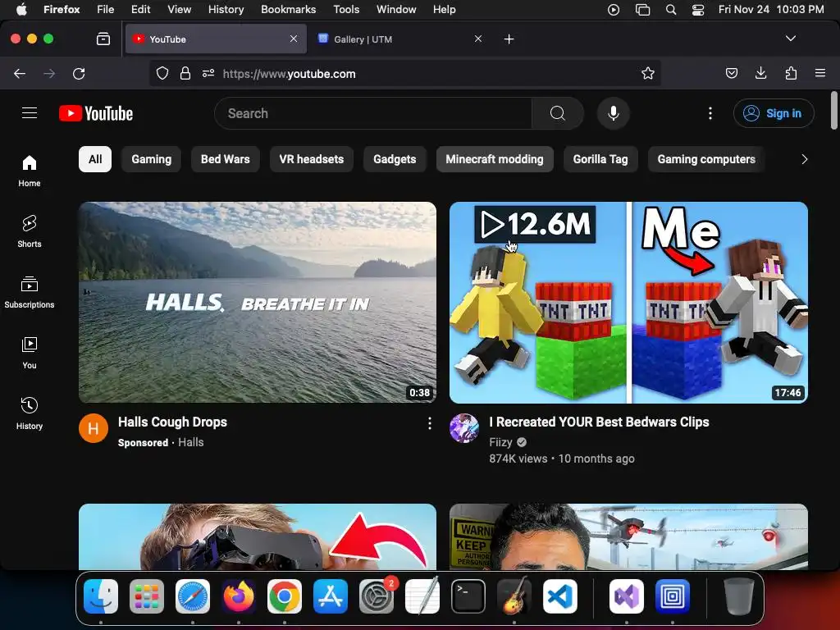The width and height of the screenshot is (840, 630).
Task: Click the Firefox URL address bar
Action: click(404, 73)
